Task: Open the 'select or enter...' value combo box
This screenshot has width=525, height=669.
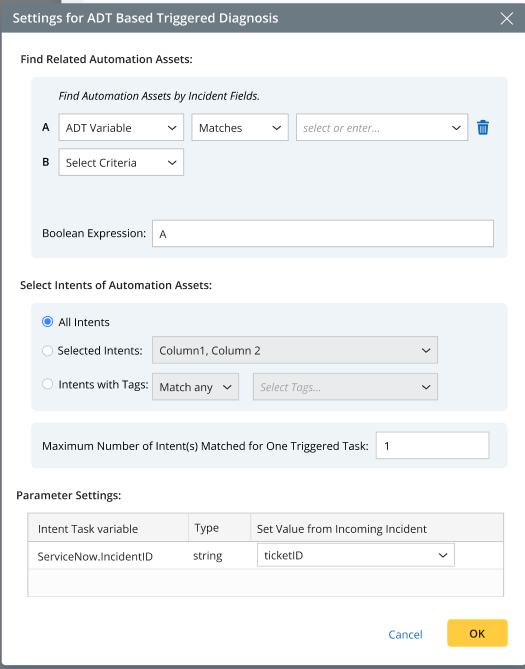Action: pyautogui.click(x=382, y=127)
